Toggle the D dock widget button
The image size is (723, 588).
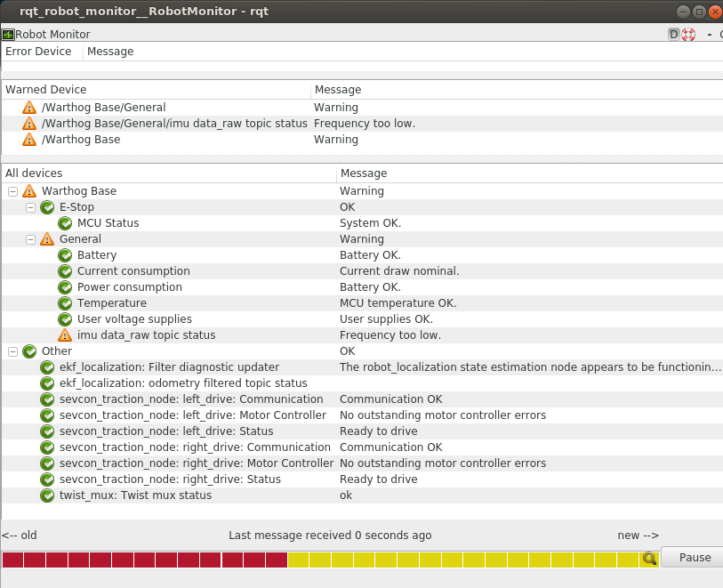pos(673,35)
